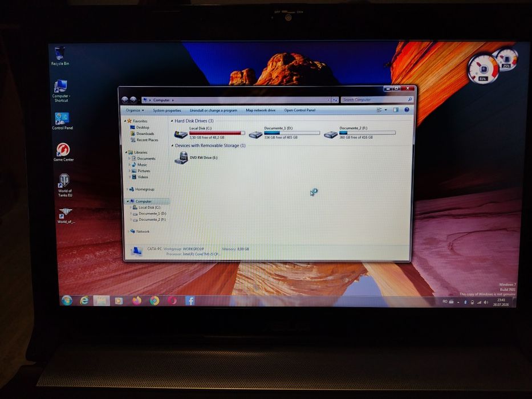Viewport: 532px width, 399px height.
Task: Open the Computer - Shortcut desktop icon
Action: point(61,90)
